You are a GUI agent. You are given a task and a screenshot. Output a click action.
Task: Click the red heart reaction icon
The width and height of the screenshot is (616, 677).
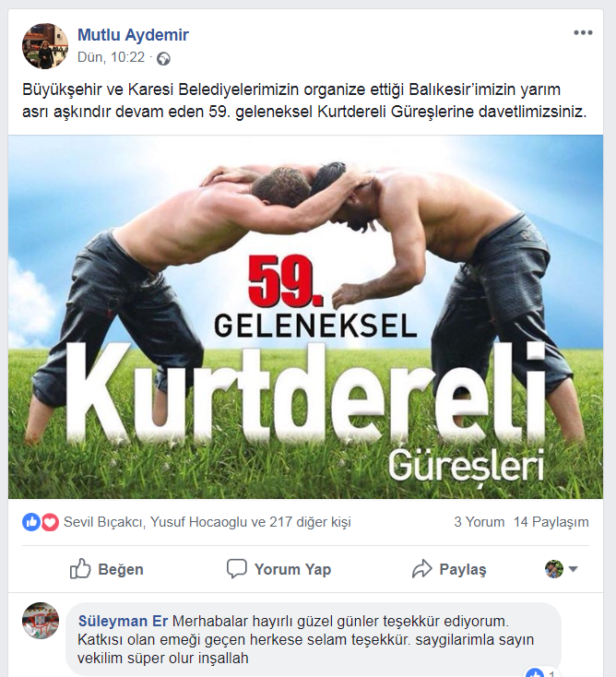[x=50, y=522]
